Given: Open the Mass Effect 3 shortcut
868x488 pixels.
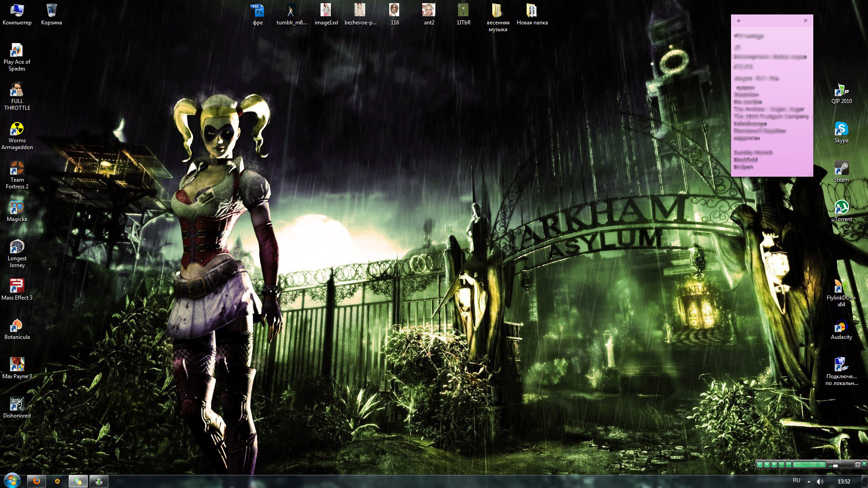Looking at the screenshot, I should pos(17,287).
